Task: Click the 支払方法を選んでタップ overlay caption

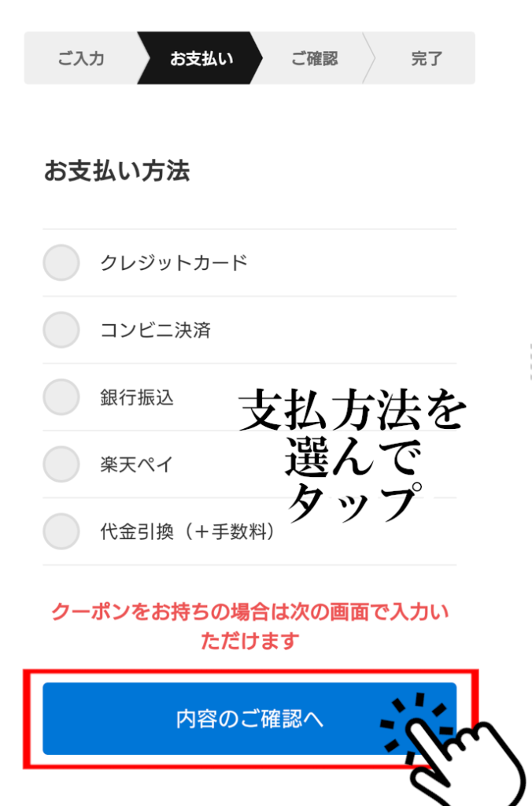Action: coord(353,457)
